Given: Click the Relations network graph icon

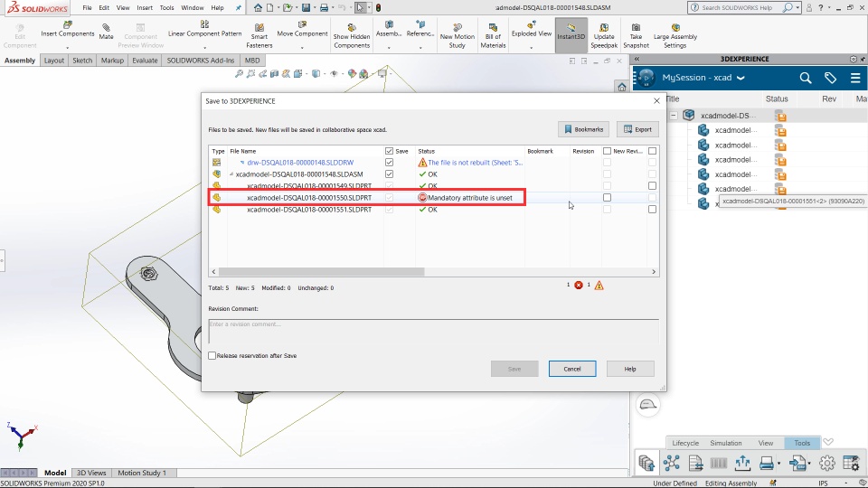Looking at the screenshot, I should point(672,463).
